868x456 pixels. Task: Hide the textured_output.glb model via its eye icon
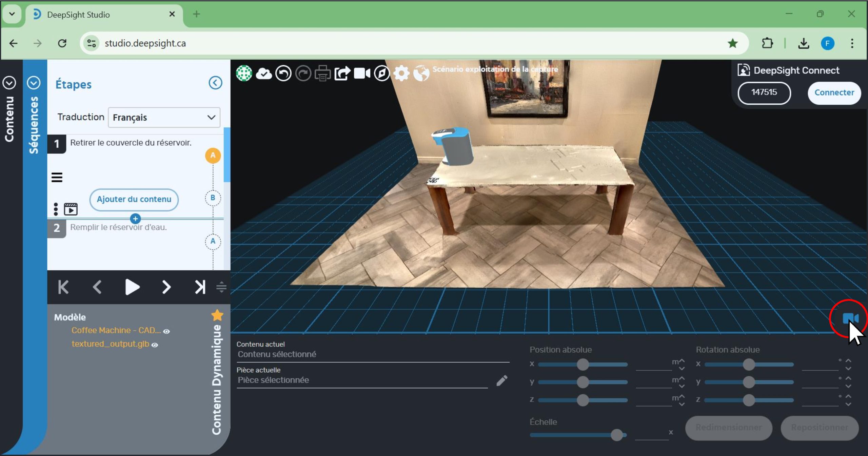(x=155, y=345)
